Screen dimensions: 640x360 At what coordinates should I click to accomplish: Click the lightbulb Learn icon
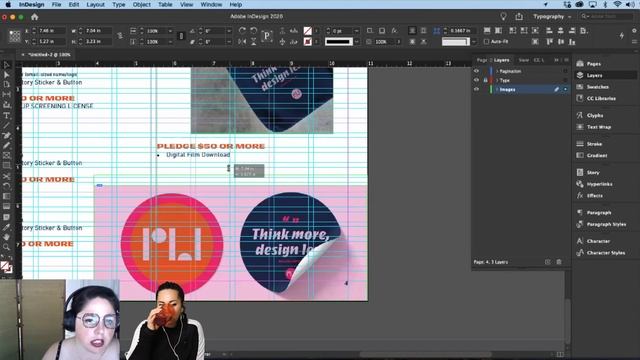tap(503, 16)
